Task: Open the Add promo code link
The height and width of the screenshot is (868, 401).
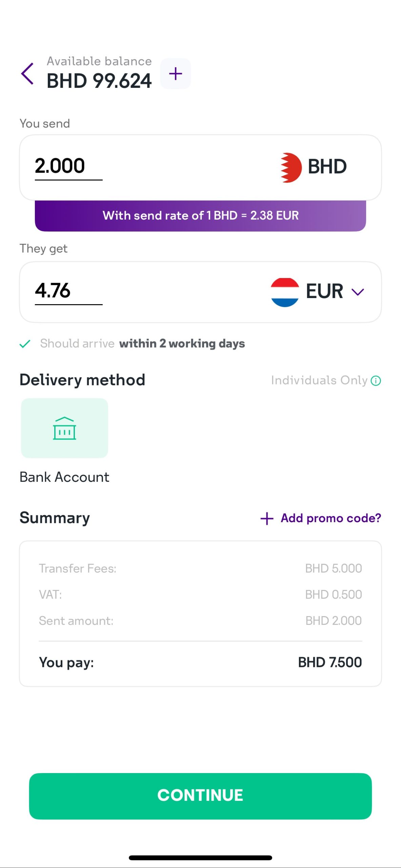Action: 330,518
